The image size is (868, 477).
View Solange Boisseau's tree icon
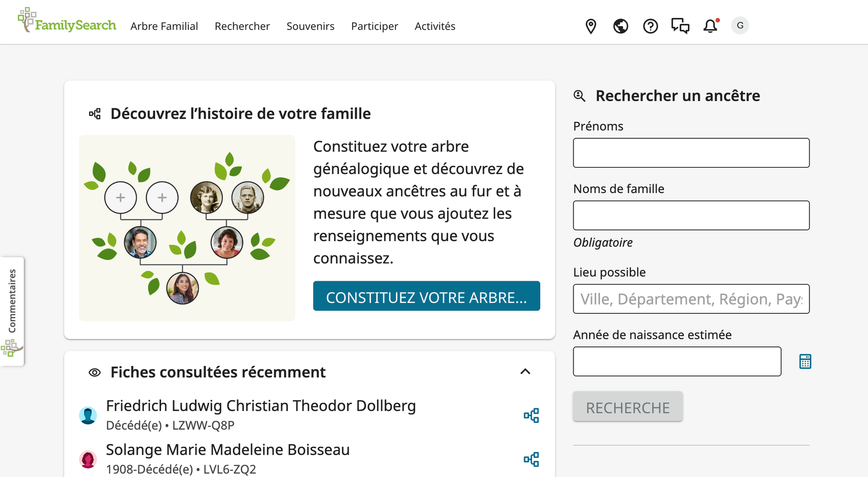click(531, 460)
